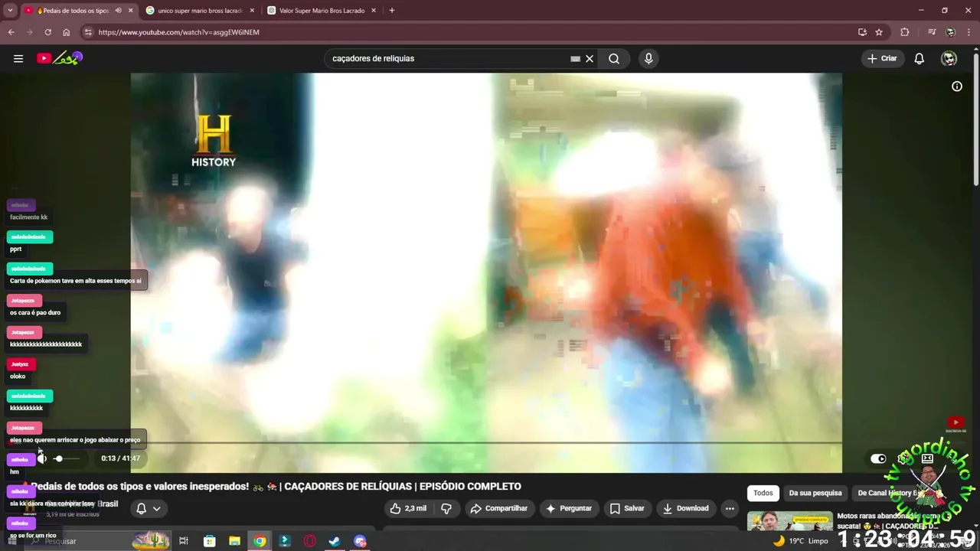Open Chrome media control icon

point(931,32)
